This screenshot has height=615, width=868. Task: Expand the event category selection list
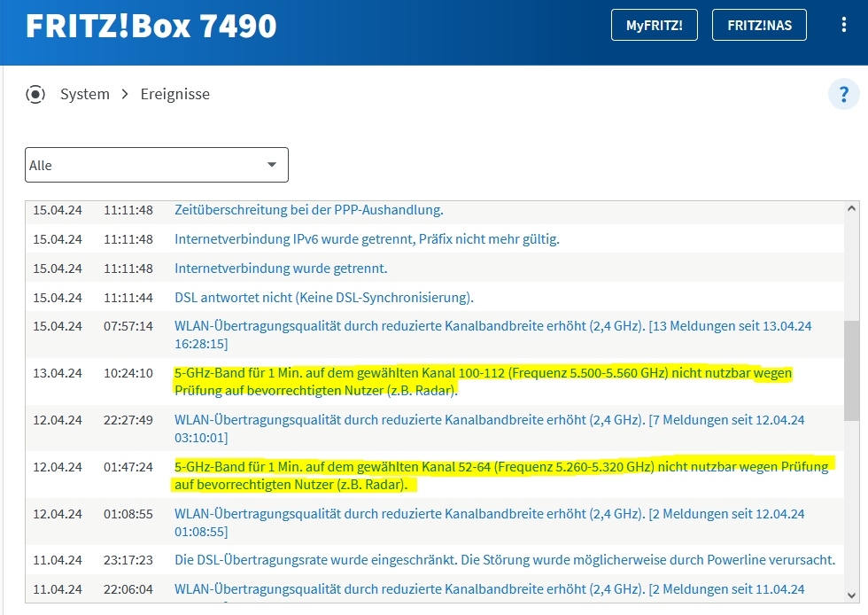pyautogui.click(x=157, y=165)
